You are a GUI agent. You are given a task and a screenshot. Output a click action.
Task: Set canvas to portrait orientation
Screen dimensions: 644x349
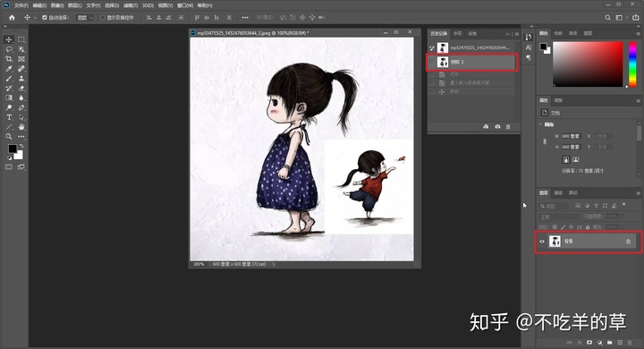tap(565, 159)
